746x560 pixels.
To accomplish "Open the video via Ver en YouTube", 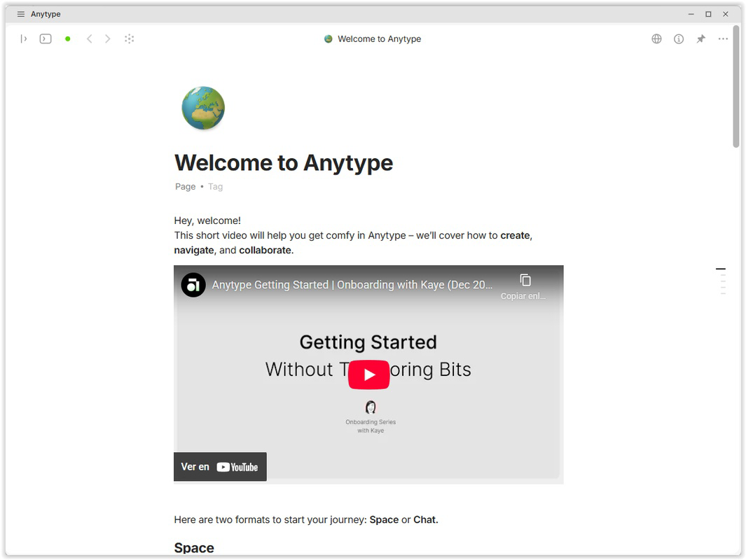I will click(x=220, y=467).
